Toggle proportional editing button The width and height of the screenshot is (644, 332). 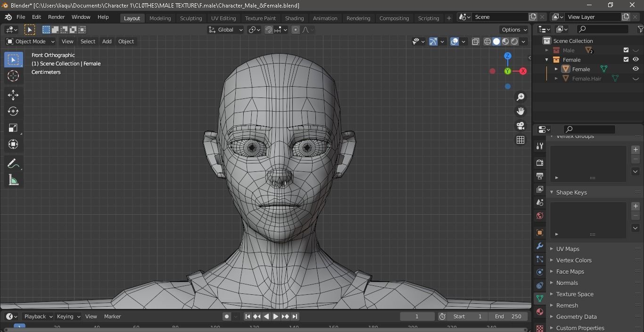pyautogui.click(x=296, y=30)
